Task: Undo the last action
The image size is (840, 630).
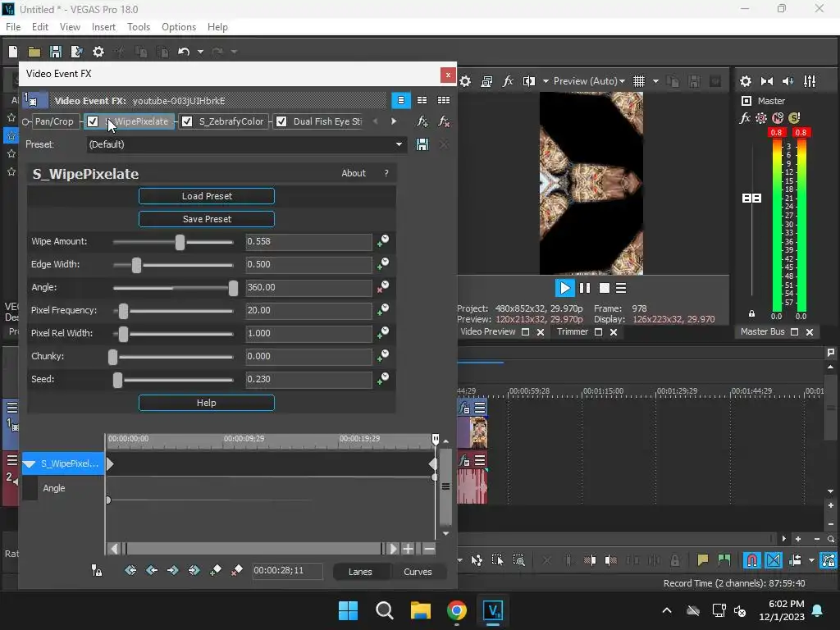Action: click(184, 52)
